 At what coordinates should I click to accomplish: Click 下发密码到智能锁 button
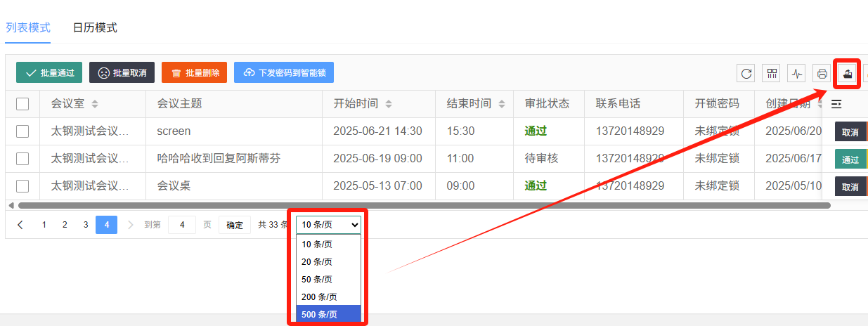coord(284,72)
